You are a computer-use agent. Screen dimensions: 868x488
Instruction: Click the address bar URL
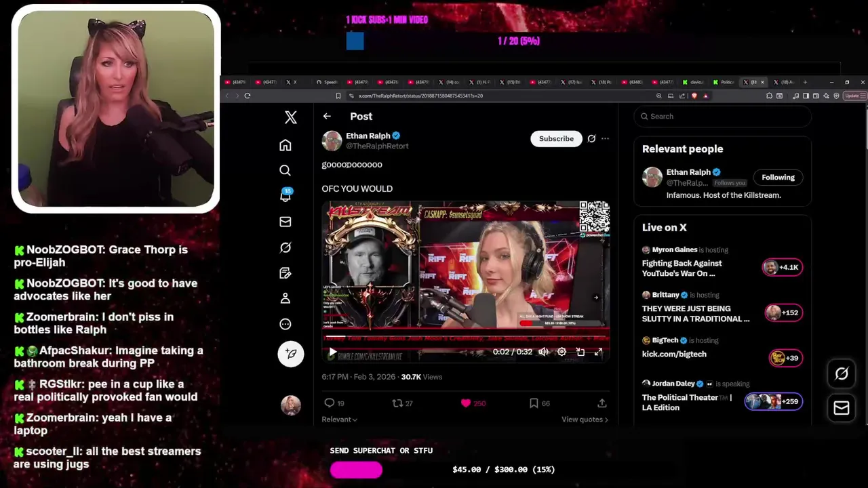(x=420, y=96)
